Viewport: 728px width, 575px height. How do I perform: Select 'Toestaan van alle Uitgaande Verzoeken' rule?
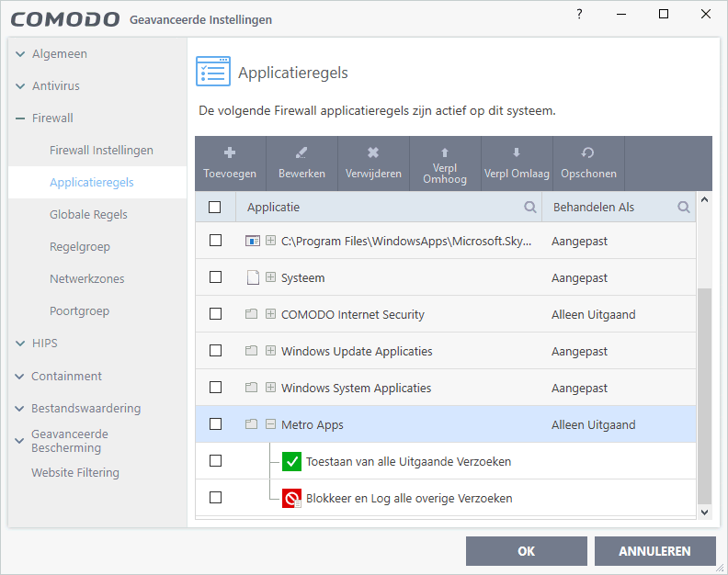(x=408, y=461)
